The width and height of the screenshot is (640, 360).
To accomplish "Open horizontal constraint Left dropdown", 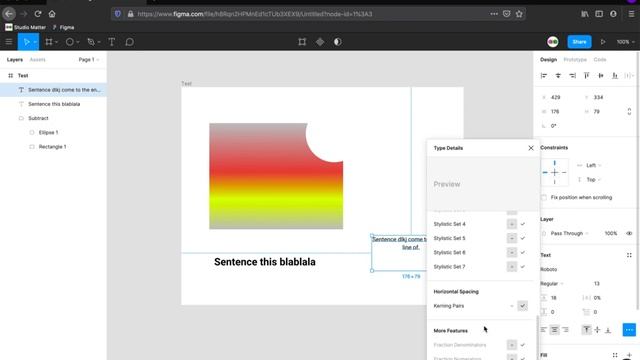I will click(x=594, y=165).
